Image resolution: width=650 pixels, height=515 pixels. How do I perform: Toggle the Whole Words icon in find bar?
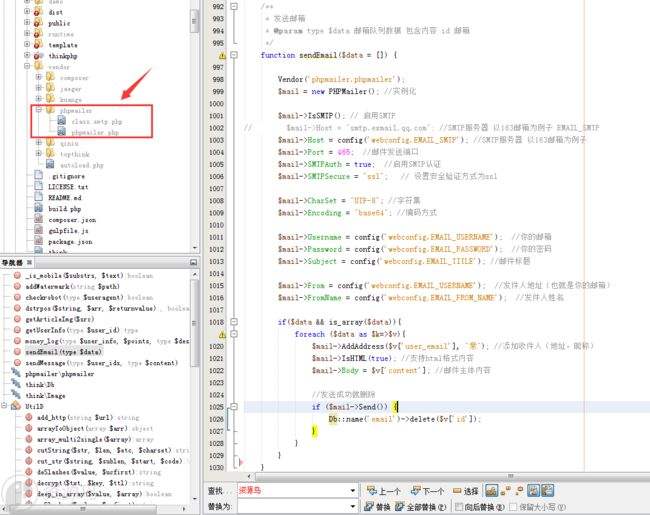click(x=505, y=491)
